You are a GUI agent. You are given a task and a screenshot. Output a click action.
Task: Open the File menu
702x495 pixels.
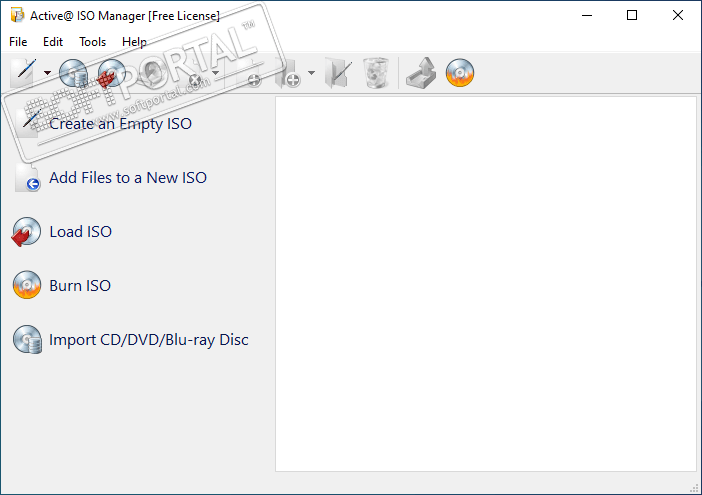[18, 42]
